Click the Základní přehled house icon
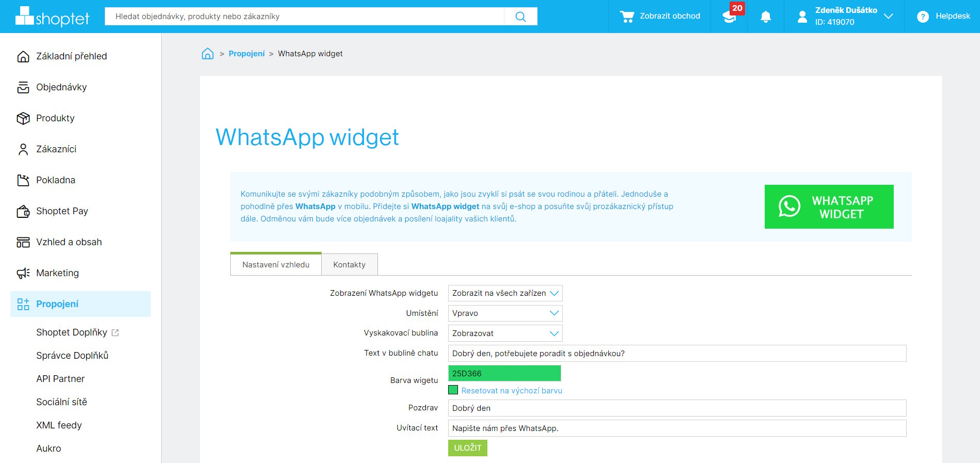 pyautogui.click(x=23, y=56)
